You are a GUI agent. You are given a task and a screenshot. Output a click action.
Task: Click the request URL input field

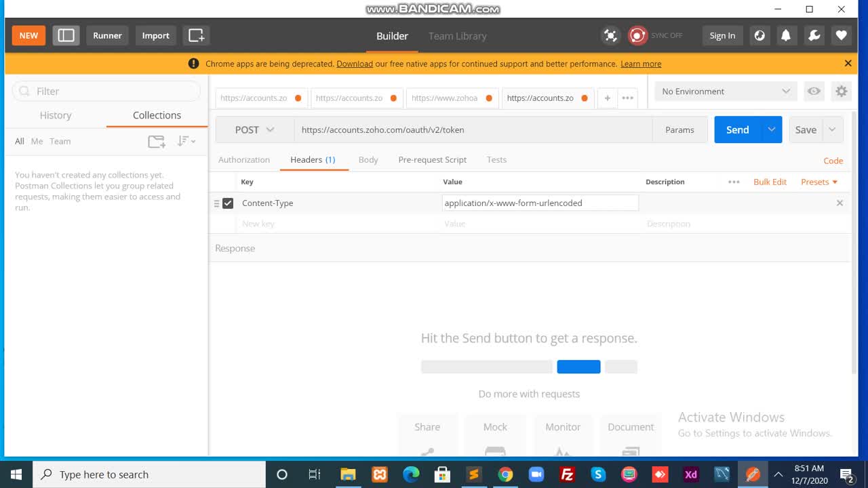pyautogui.click(x=473, y=130)
